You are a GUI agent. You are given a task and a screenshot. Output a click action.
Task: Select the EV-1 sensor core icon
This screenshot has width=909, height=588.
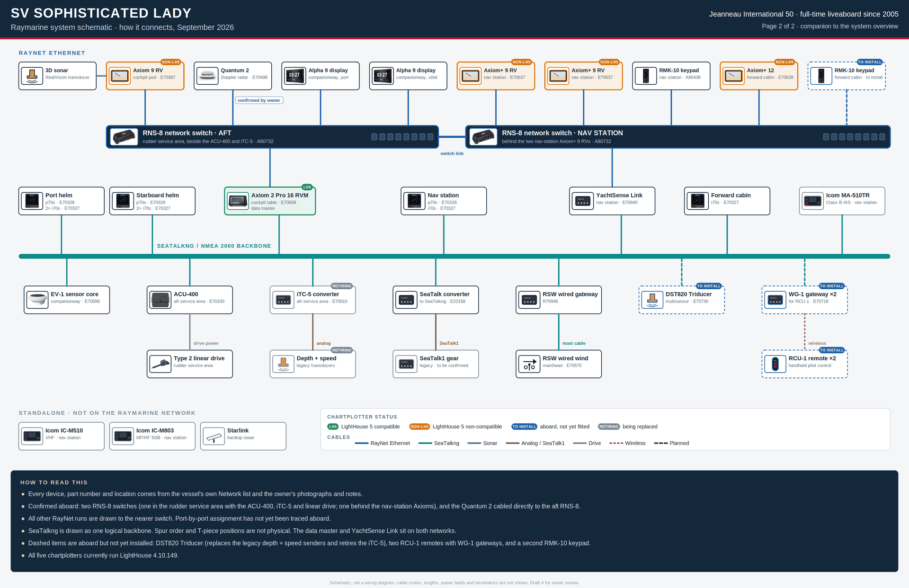(37, 300)
